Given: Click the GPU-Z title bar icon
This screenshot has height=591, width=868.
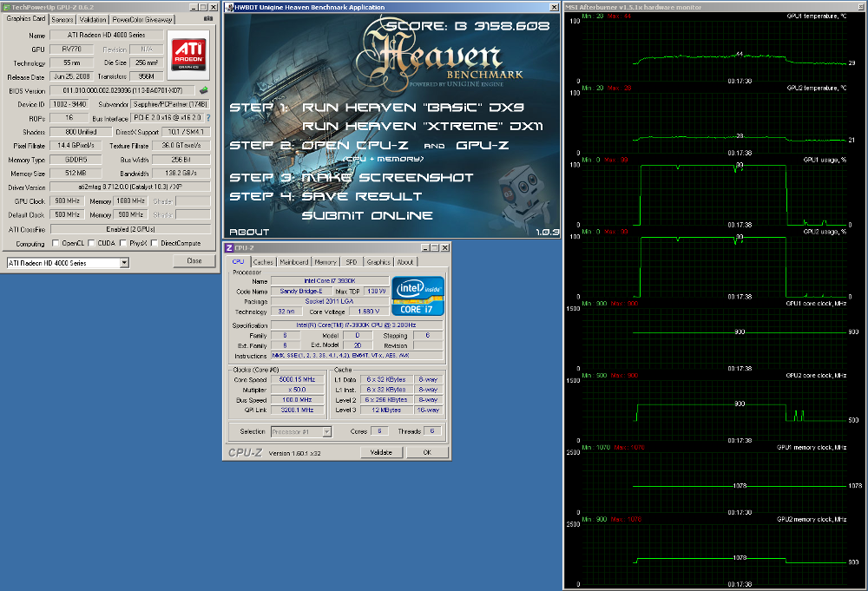Looking at the screenshot, I should click(7, 7).
